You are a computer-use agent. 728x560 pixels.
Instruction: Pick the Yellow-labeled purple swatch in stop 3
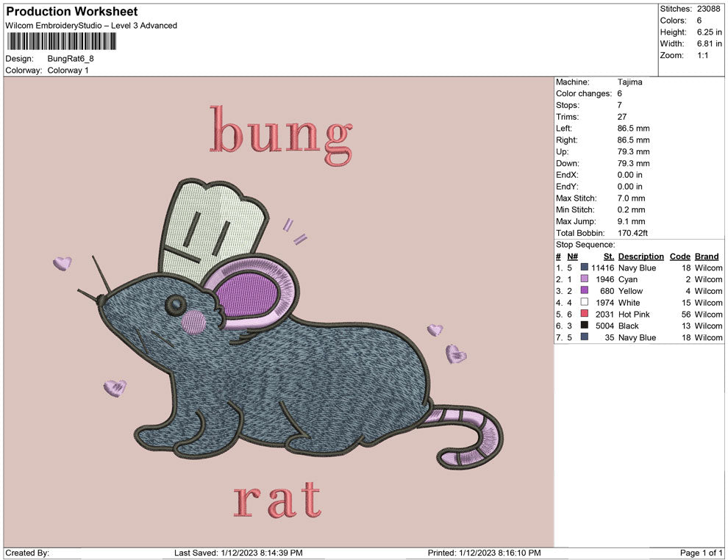click(585, 291)
